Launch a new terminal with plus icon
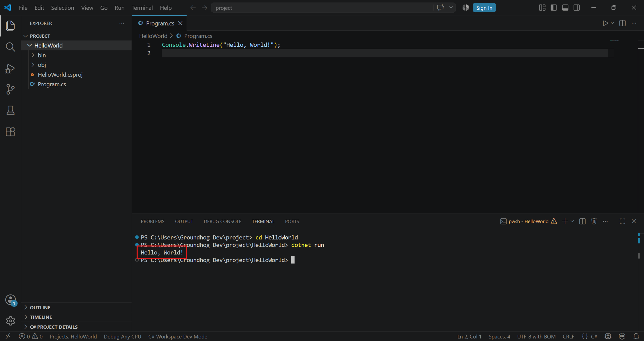The width and height of the screenshot is (644, 341). pos(565,221)
